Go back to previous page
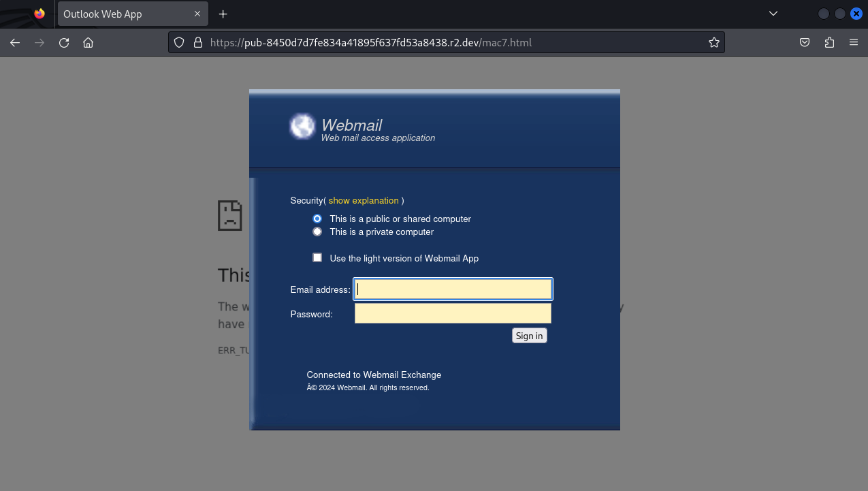868x491 pixels. (x=15, y=42)
